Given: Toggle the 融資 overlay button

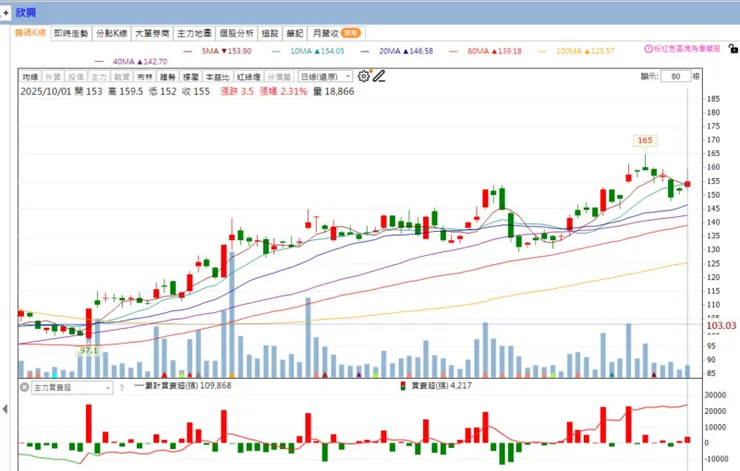Looking at the screenshot, I should 122,76.
